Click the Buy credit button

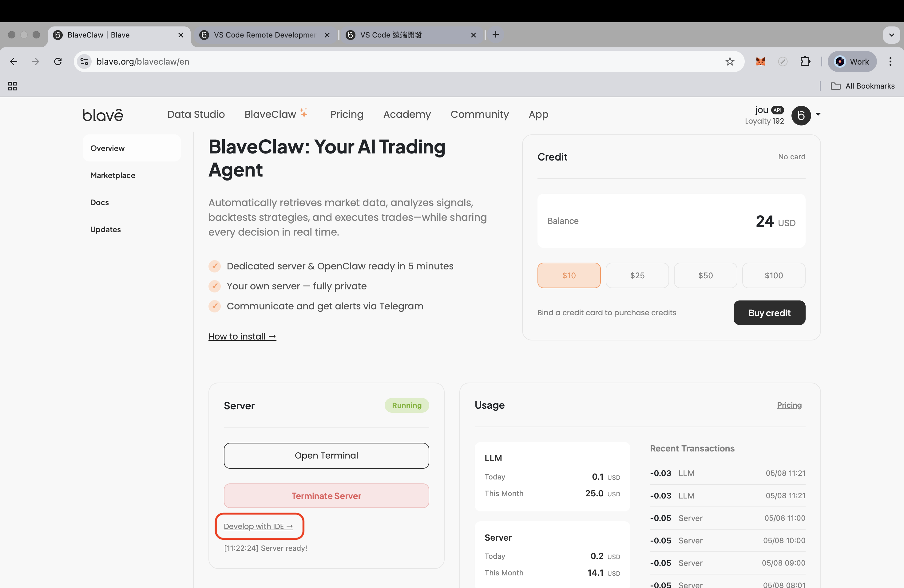[769, 313]
